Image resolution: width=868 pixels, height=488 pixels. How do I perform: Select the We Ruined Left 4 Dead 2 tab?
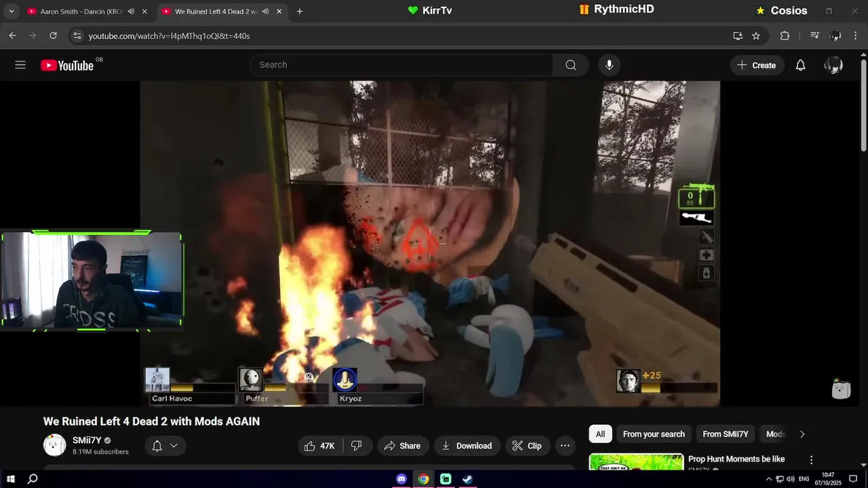point(216,12)
